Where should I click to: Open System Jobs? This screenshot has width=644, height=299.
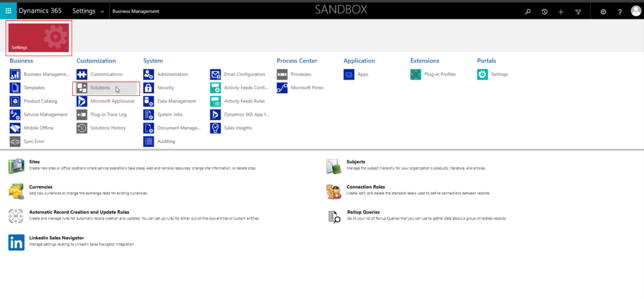point(170,115)
